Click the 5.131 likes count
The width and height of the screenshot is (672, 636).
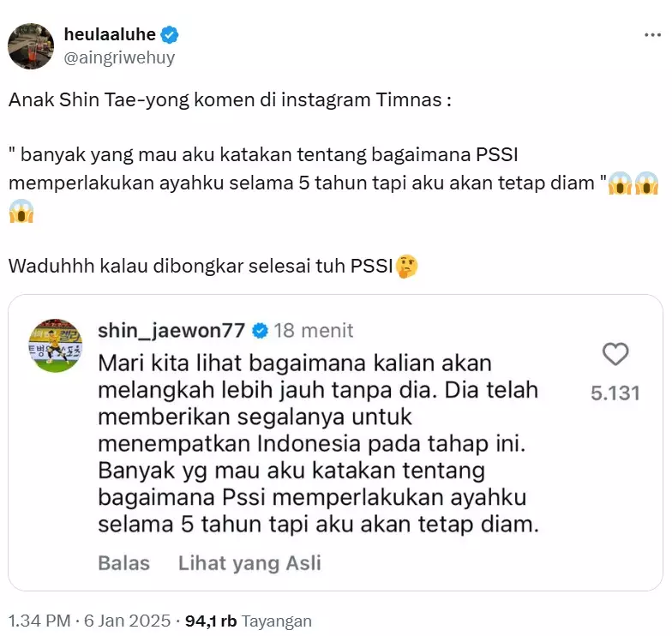tap(615, 393)
